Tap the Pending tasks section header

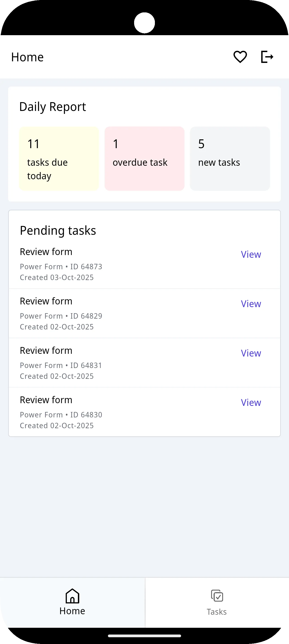click(58, 230)
